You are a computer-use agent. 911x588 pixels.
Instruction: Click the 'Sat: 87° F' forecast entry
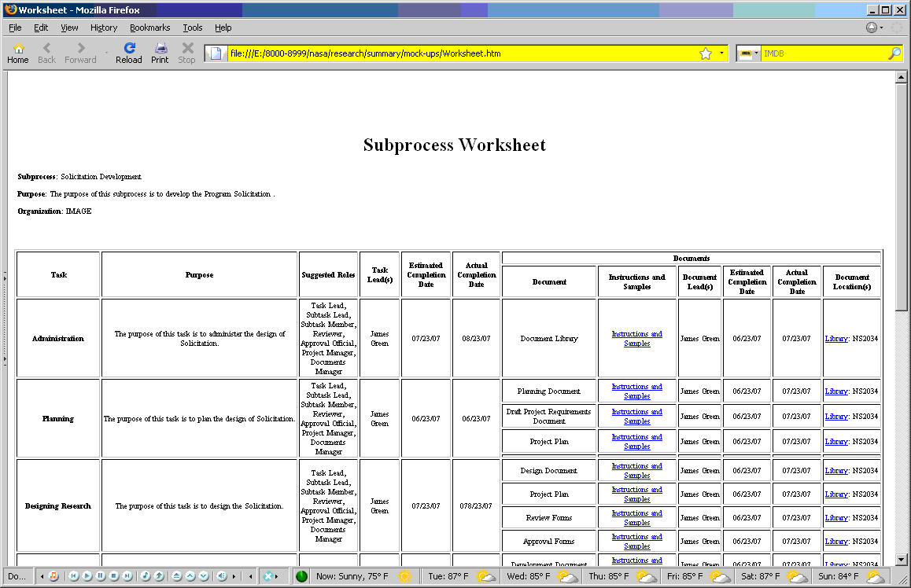(x=761, y=576)
